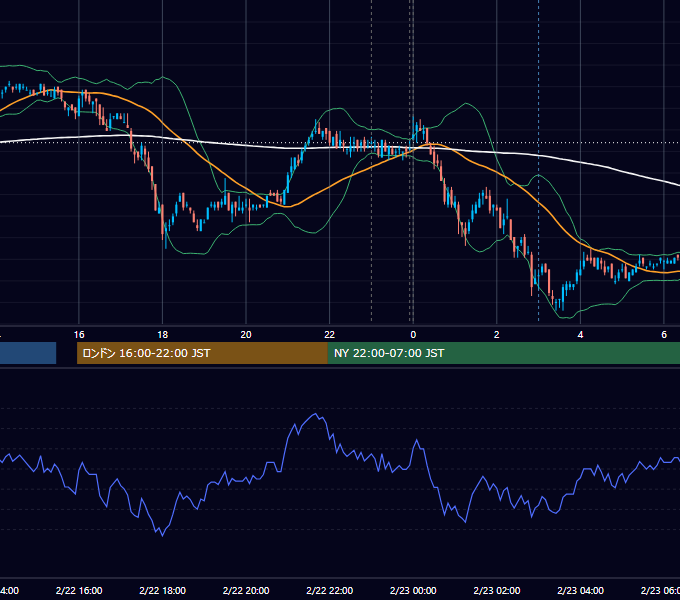Click hour label 0 under price chart
The height and width of the screenshot is (600, 680).
point(413,335)
